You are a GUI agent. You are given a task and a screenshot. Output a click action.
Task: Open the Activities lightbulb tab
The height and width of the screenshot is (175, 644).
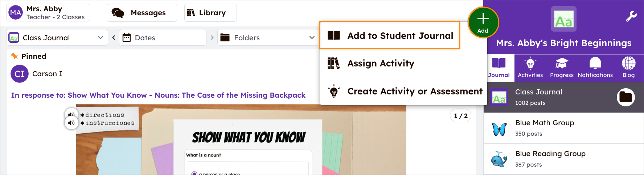click(x=530, y=68)
